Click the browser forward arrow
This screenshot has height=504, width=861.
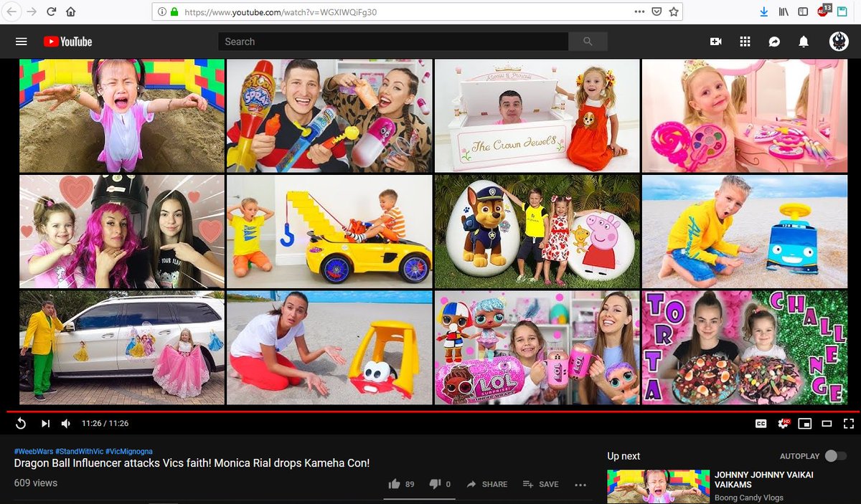pyautogui.click(x=32, y=11)
